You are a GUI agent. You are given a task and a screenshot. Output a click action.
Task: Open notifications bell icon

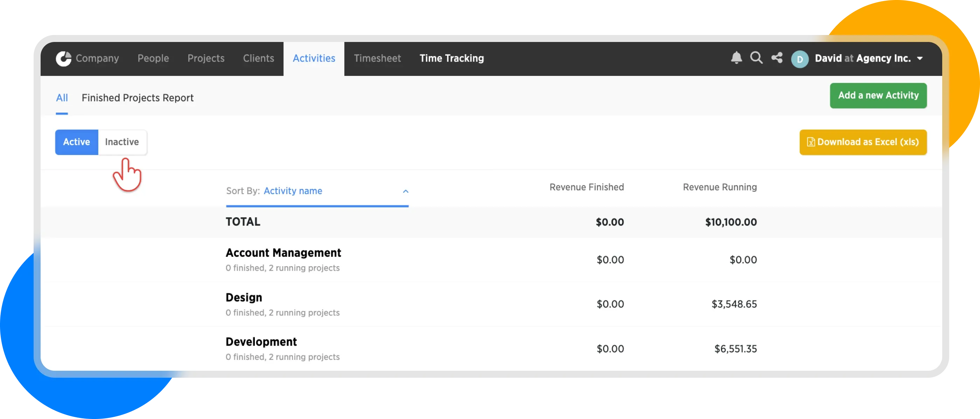pos(736,58)
